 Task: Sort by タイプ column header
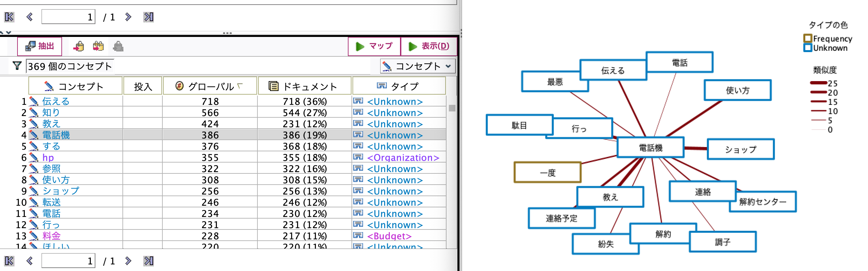click(x=399, y=86)
